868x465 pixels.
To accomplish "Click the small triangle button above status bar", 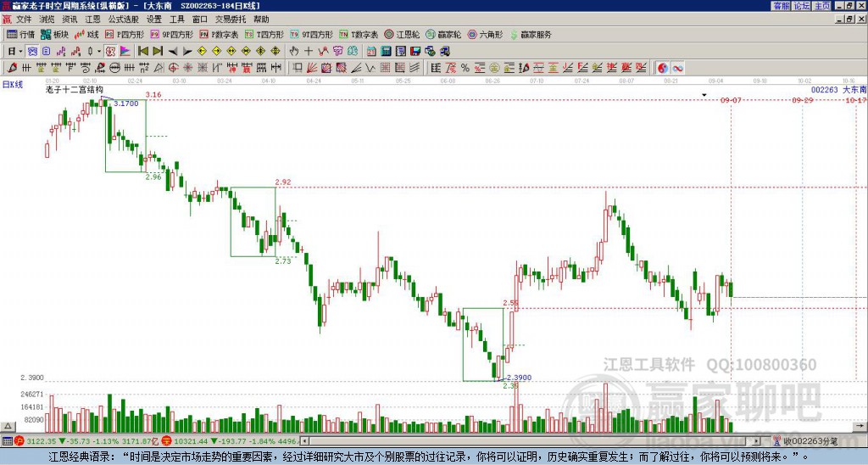I will click(7, 426).
